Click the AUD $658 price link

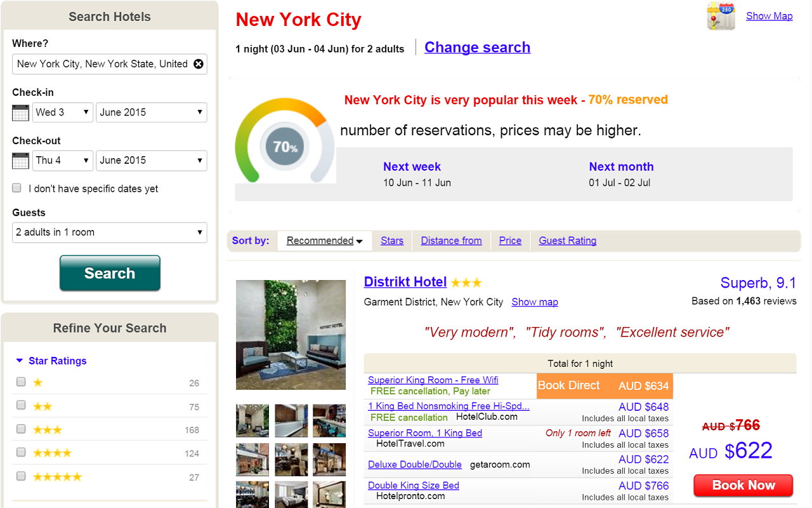coord(643,433)
